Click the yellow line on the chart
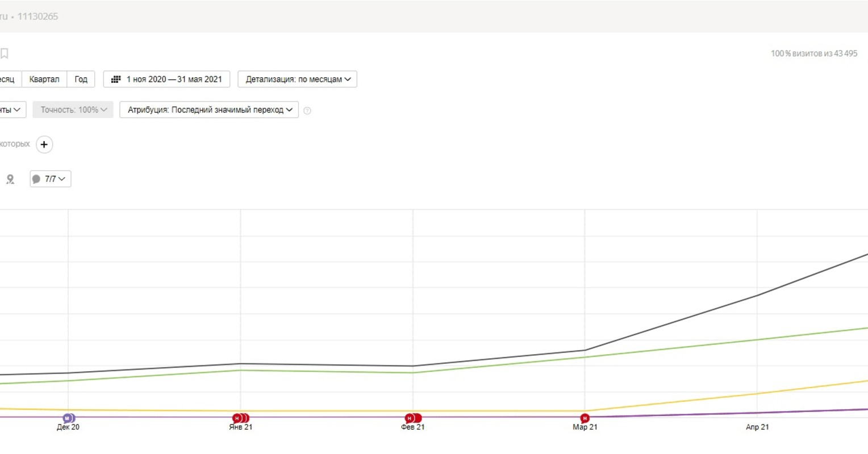 click(670, 402)
